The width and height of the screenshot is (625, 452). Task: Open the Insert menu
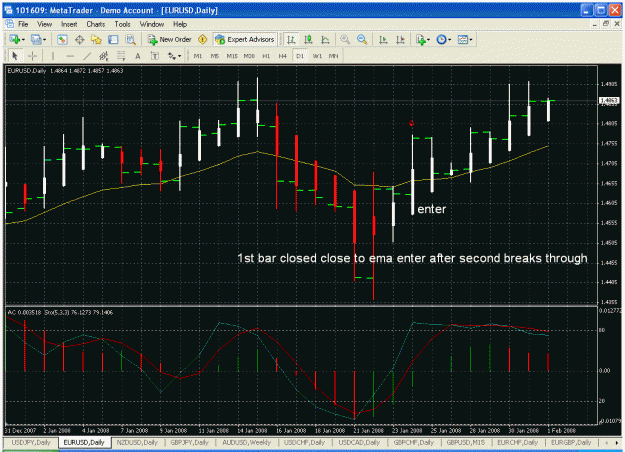click(69, 24)
